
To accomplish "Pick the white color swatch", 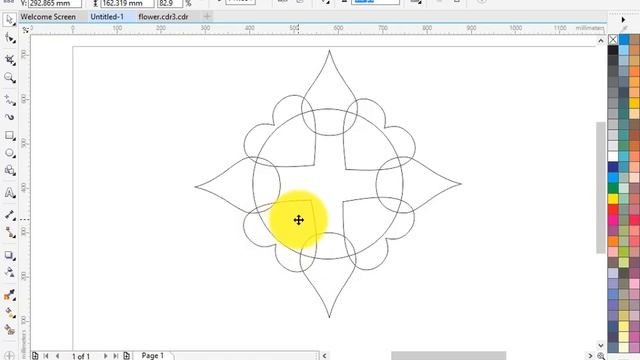I will click(613, 156).
